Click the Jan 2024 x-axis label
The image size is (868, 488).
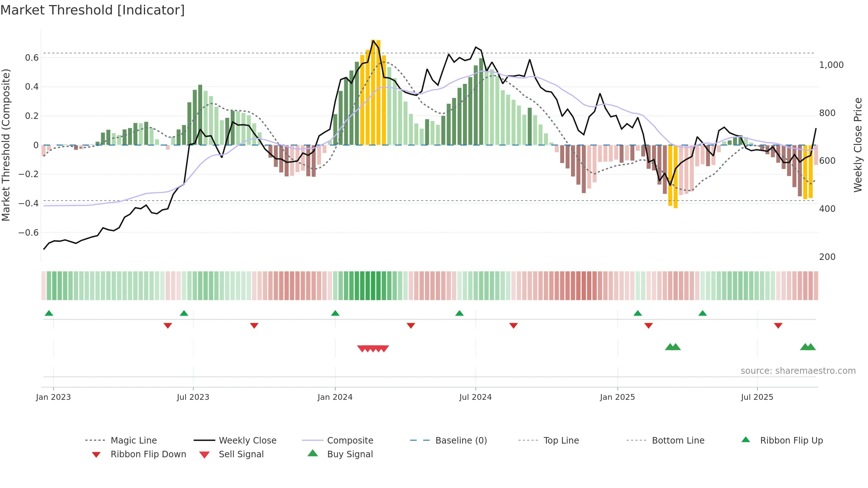click(x=335, y=397)
